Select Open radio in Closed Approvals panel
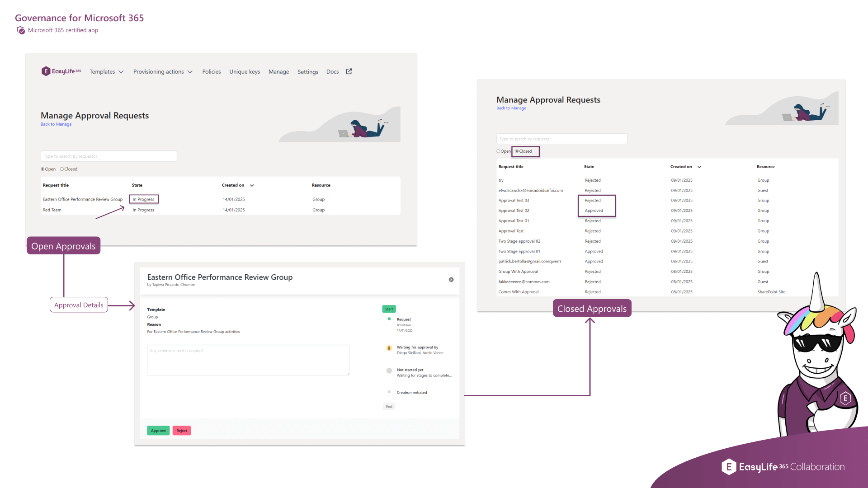This screenshot has width=868, height=488. [498, 151]
